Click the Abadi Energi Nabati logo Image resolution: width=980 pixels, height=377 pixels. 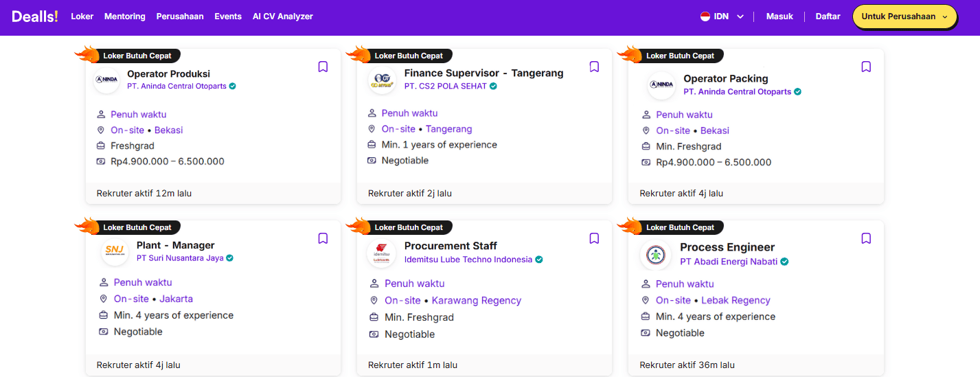pyautogui.click(x=656, y=255)
